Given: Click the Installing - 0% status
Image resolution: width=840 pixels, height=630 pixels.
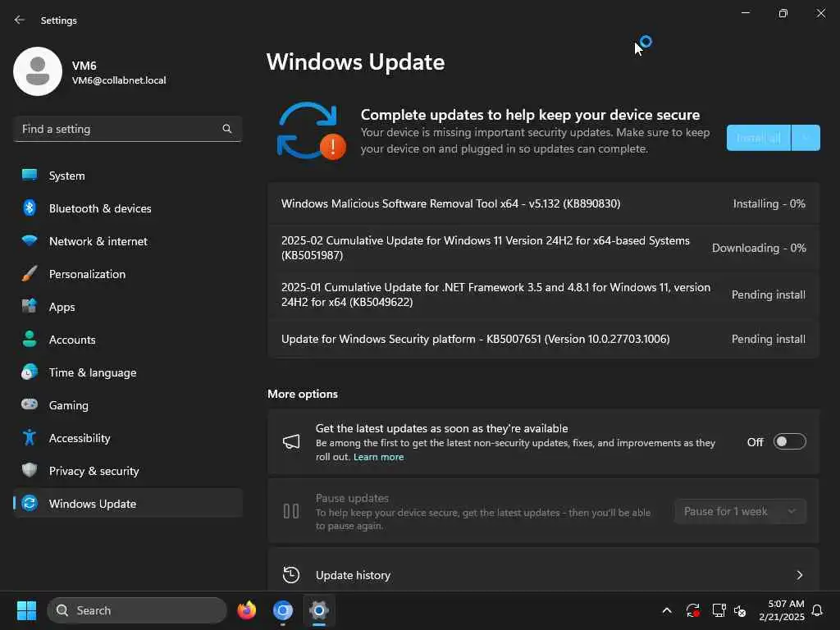Looking at the screenshot, I should click(x=769, y=203).
